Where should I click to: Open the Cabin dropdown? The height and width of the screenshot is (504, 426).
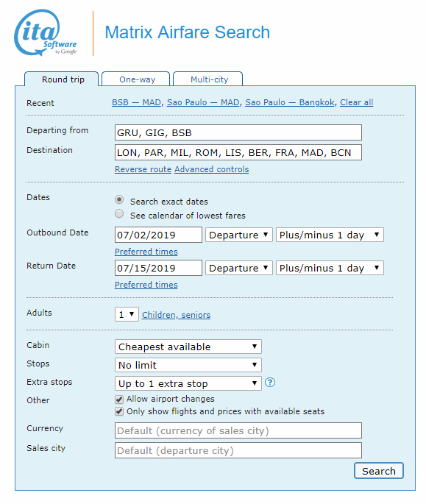188,347
